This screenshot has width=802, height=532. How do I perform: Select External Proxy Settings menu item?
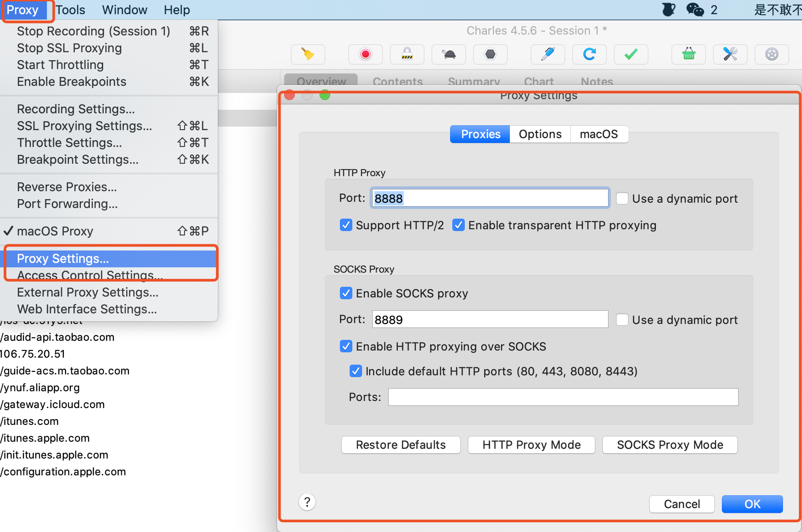click(x=88, y=292)
